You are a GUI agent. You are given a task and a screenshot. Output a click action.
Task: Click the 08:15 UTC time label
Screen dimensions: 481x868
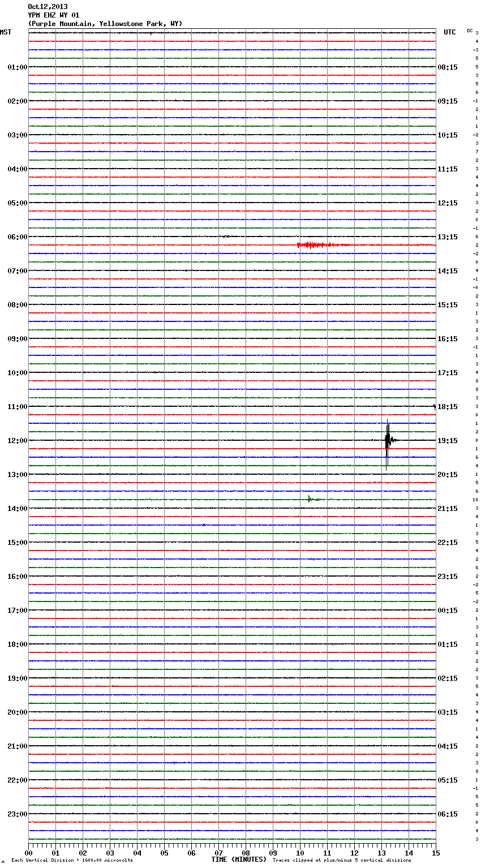[x=448, y=67]
